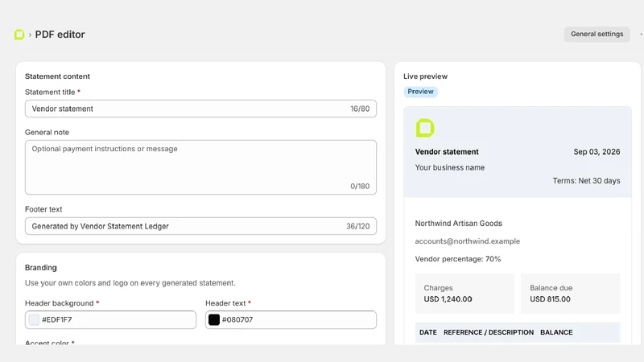
Task: Click the General note label
Action: pos(47,133)
